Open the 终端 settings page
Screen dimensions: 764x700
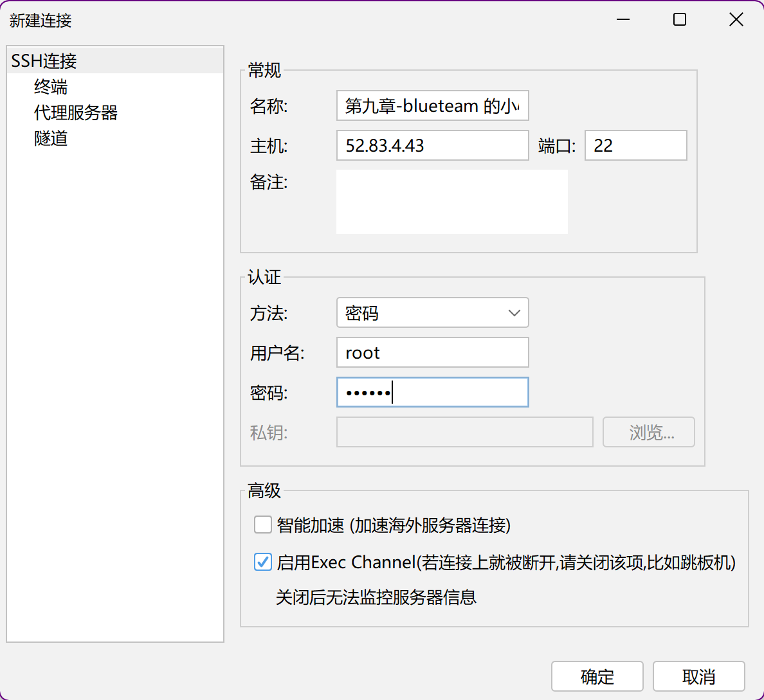point(51,87)
